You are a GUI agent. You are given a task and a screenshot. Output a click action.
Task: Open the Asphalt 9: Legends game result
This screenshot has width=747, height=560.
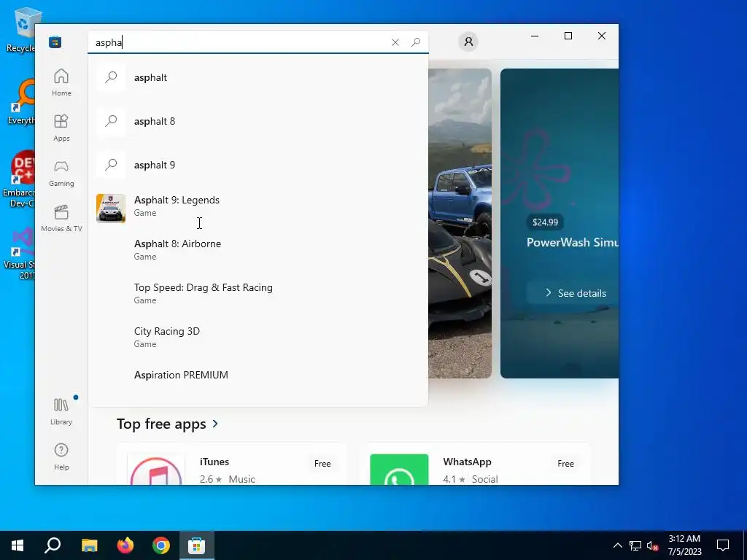pos(258,208)
